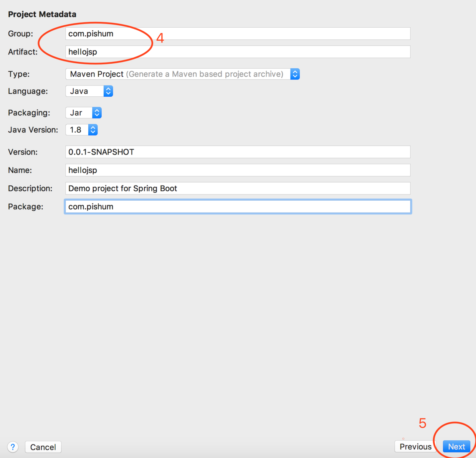Open the Language dropdown showing Java
Viewport: 476px width, 458px height.
(x=89, y=91)
